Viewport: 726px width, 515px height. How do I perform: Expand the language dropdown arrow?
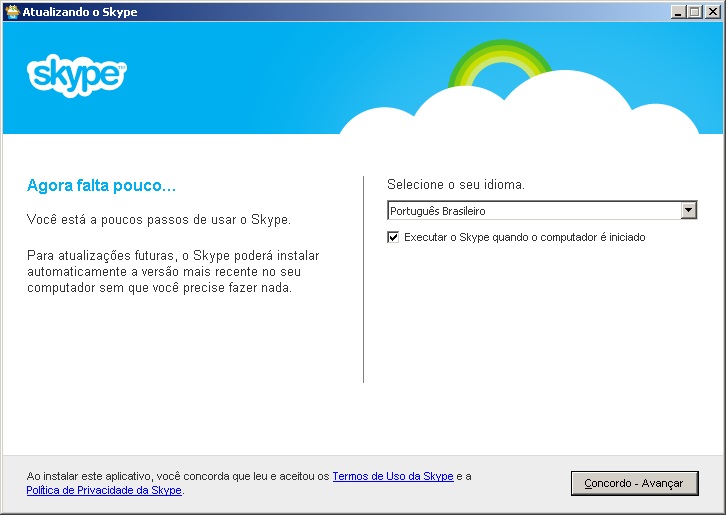[x=688, y=211]
